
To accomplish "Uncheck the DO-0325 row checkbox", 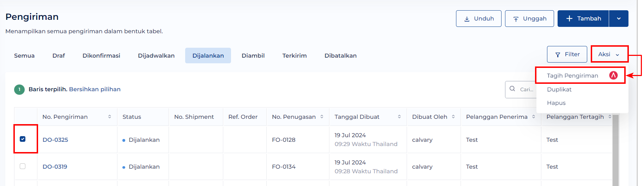I will (23, 139).
